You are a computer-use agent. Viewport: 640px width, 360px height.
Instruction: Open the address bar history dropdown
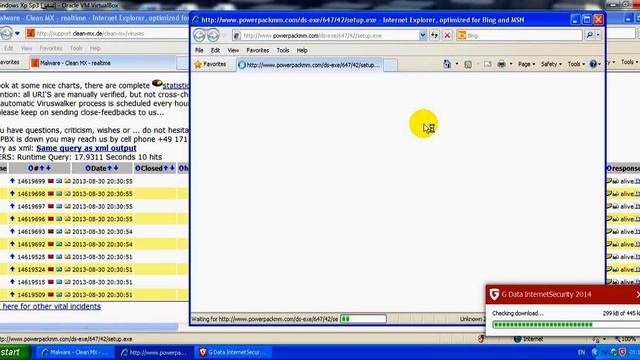[x=423, y=36]
